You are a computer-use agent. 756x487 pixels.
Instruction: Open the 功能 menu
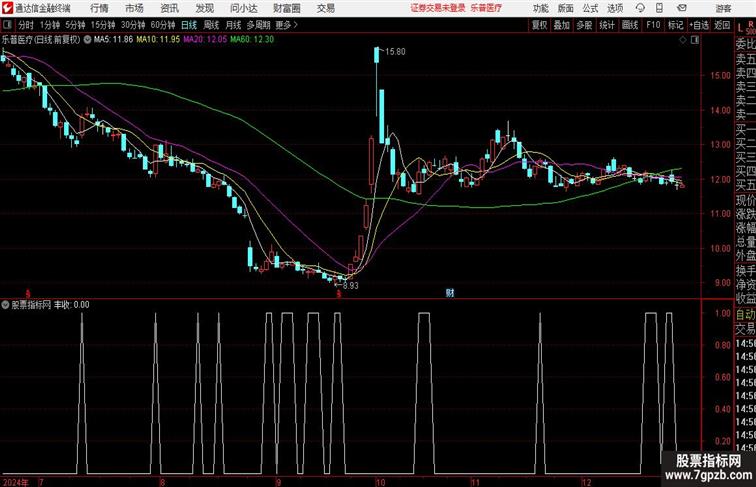[x=540, y=8]
